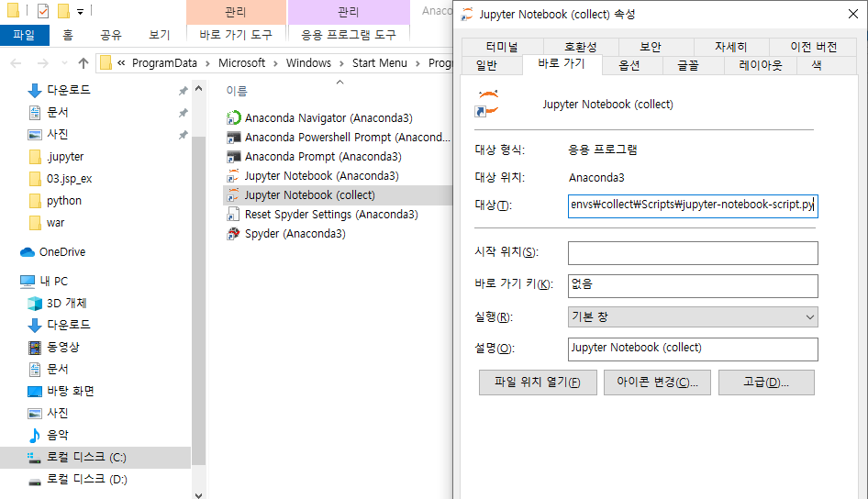Click the .jupyter folder icon
The image size is (868, 499).
34,157
